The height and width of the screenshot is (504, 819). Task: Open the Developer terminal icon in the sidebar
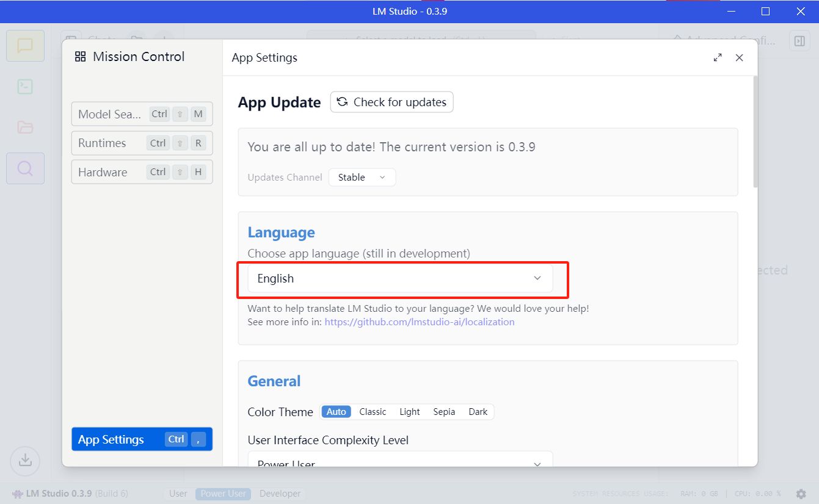tap(25, 87)
